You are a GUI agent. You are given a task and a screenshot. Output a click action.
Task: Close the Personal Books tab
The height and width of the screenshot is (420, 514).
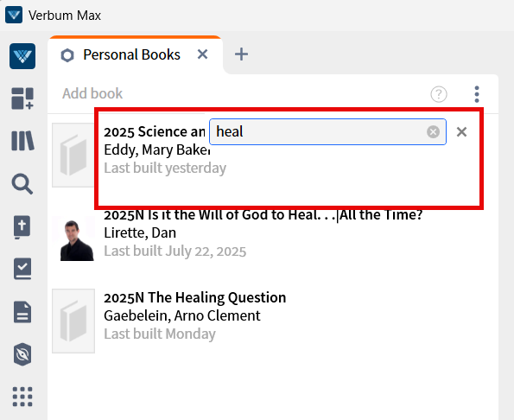point(203,54)
